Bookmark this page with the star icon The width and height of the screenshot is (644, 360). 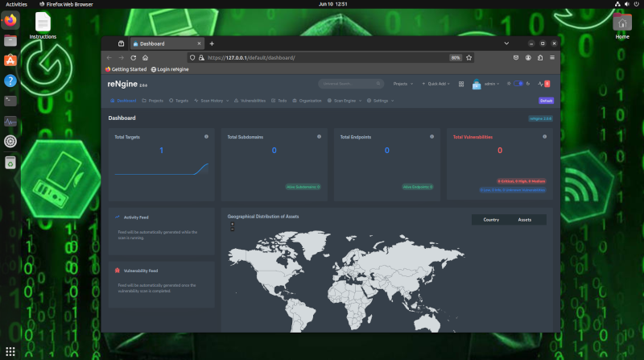tap(469, 58)
